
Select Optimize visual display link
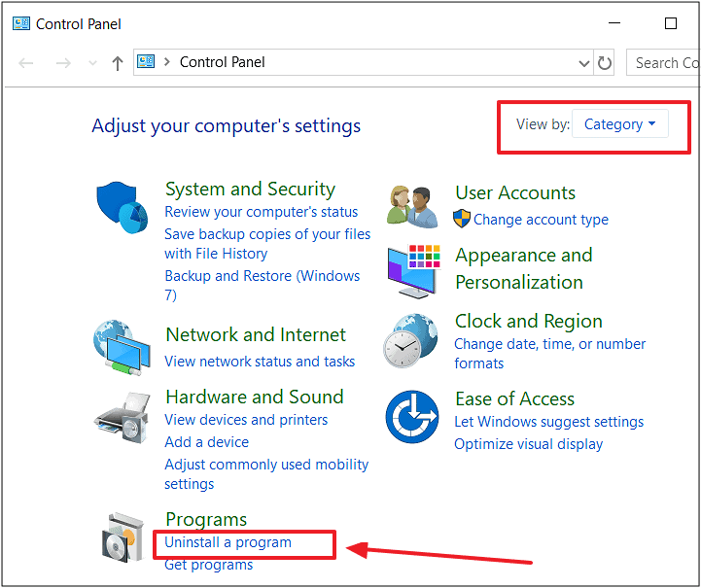pyautogui.click(x=529, y=444)
